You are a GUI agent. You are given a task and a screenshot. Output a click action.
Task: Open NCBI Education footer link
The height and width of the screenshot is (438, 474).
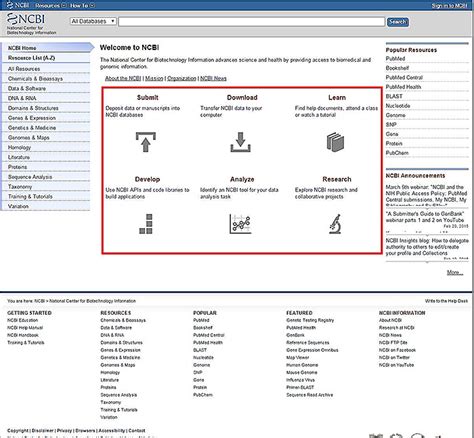tap(23, 320)
